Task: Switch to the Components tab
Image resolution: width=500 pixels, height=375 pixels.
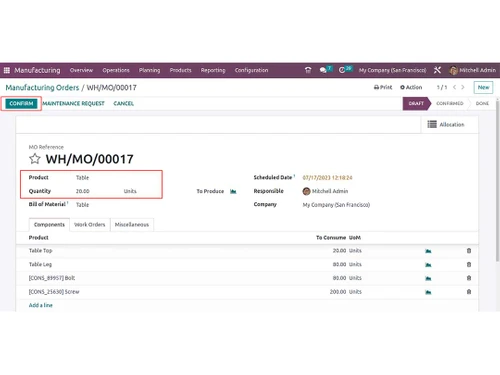Action: (x=49, y=225)
